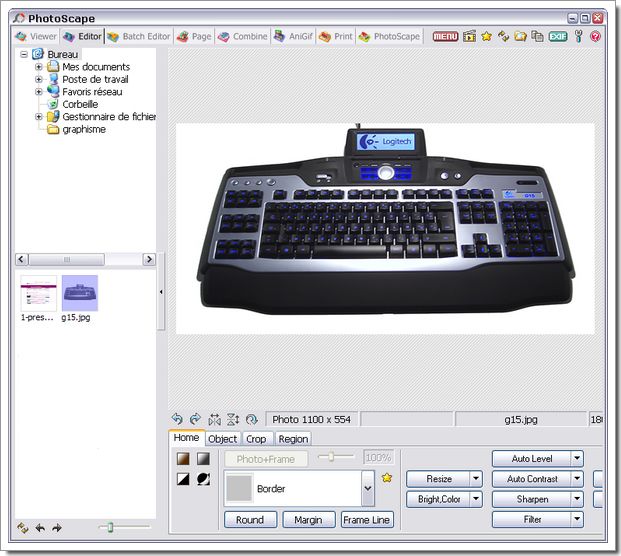Open the Auto Contrast dropdown arrow
621x556 pixels.
(x=577, y=479)
